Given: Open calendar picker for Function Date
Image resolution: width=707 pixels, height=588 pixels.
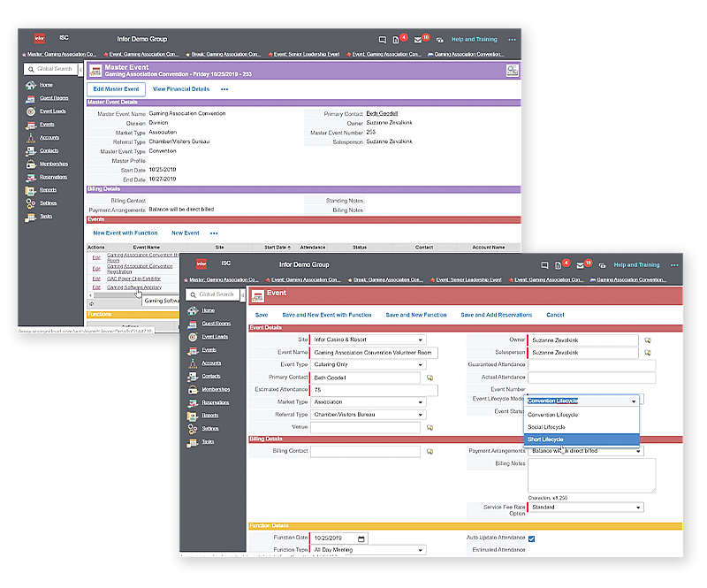Looking at the screenshot, I should click(361, 538).
